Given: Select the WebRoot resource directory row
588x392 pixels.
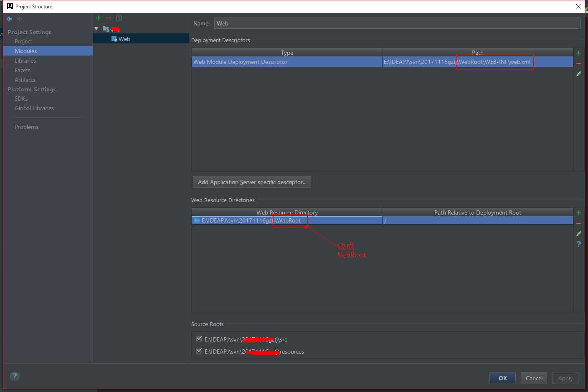Looking at the screenshot, I should pos(287,220).
